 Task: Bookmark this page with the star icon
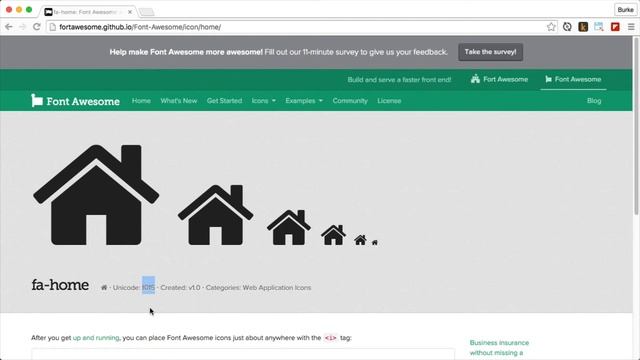(551, 27)
